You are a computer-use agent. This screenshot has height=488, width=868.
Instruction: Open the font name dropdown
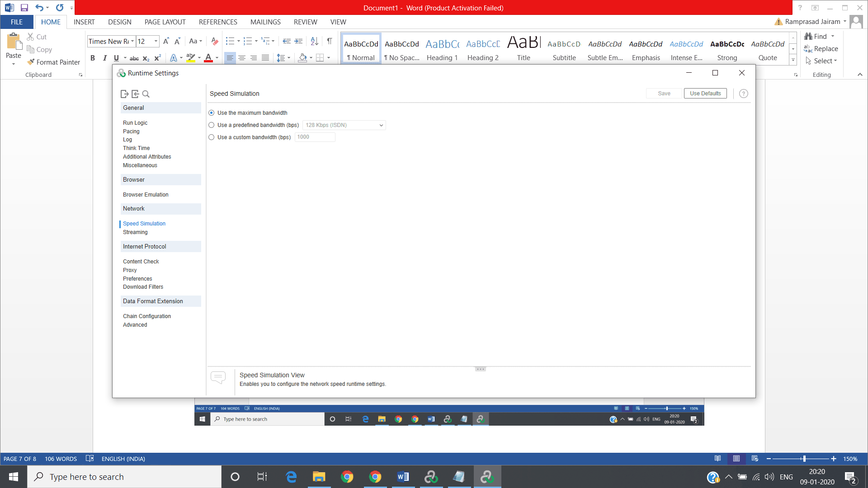(x=132, y=41)
